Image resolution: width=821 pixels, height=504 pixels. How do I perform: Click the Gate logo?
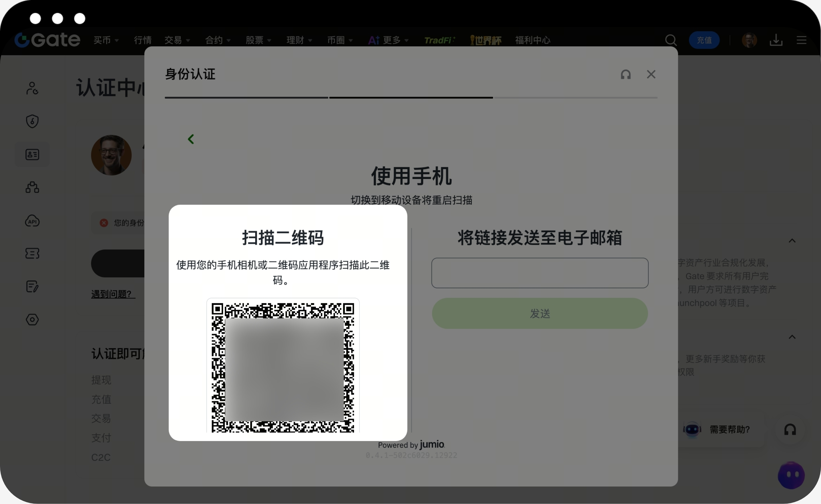[47, 40]
